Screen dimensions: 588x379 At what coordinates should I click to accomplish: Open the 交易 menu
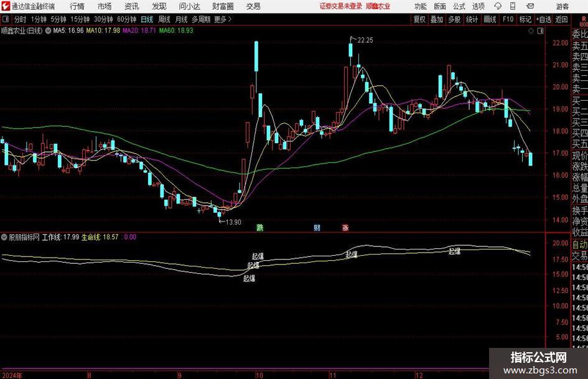pyautogui.click(x=253, y=6)
